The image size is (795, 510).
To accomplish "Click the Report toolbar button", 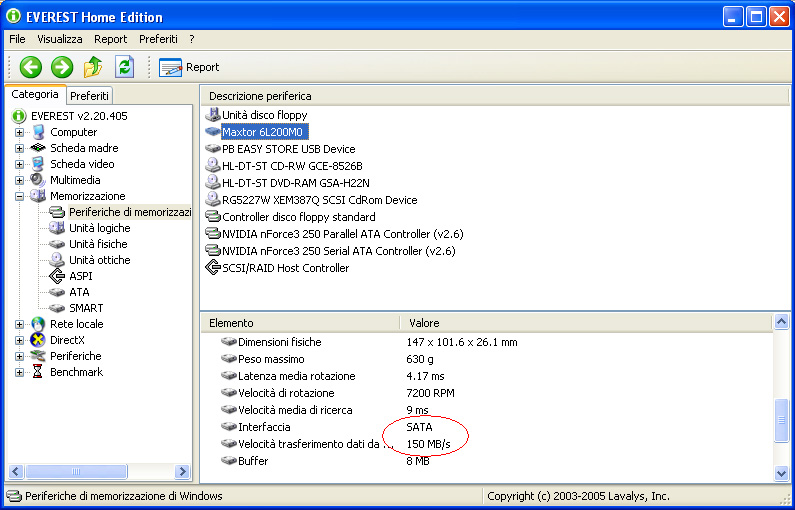I will point(189,67).
